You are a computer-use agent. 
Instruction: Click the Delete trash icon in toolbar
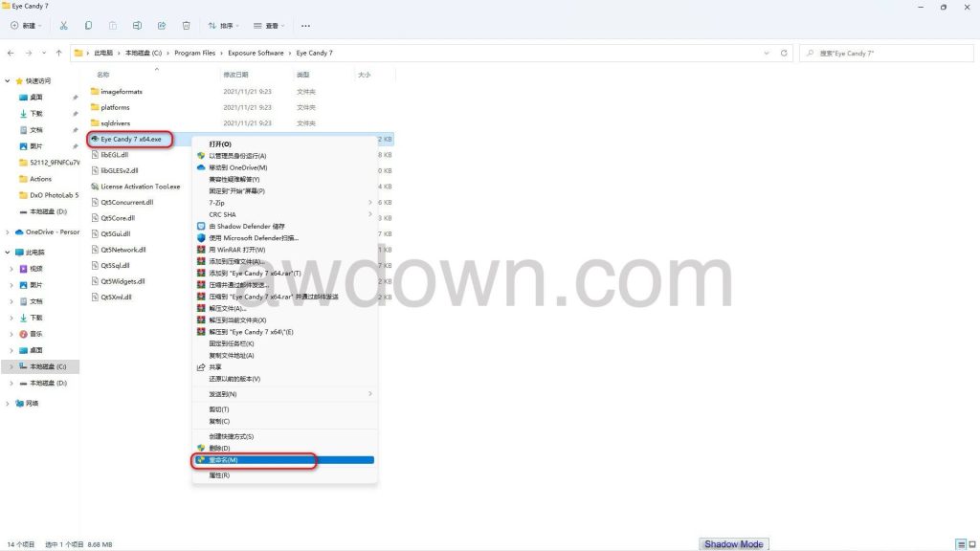186,25
